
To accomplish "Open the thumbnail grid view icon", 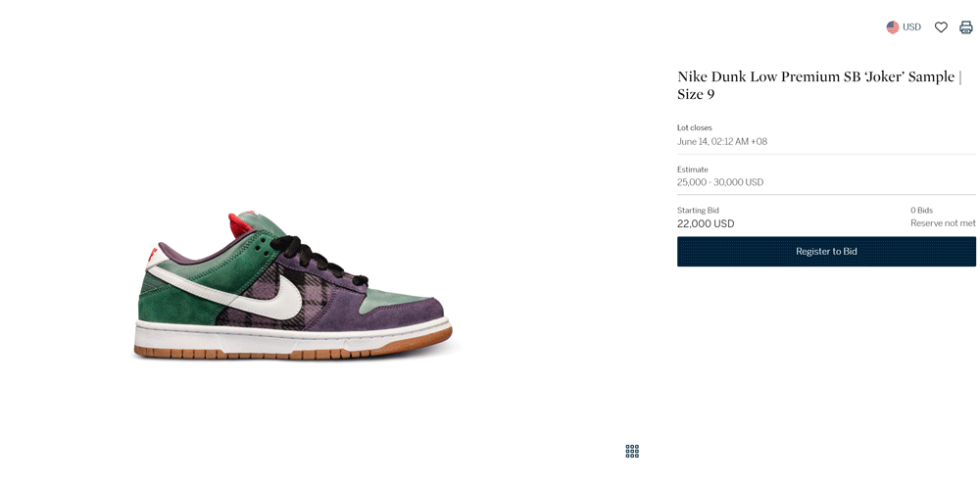I will click(632, 452).
